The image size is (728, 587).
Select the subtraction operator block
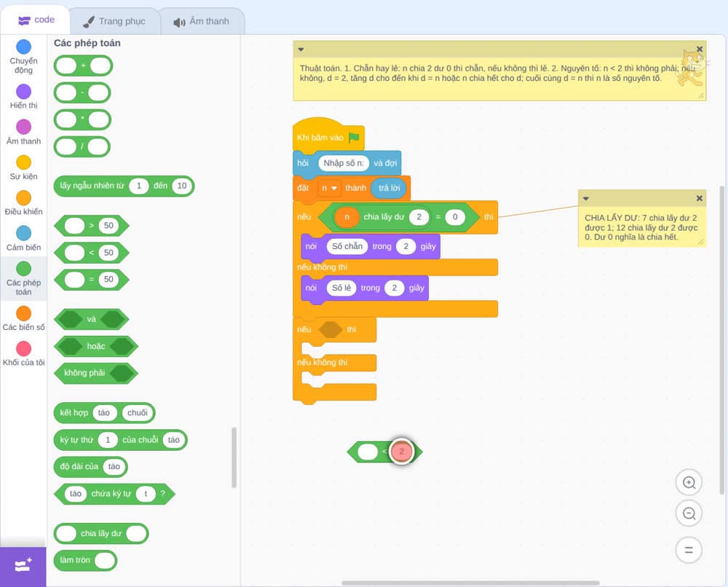click(82, 93)
